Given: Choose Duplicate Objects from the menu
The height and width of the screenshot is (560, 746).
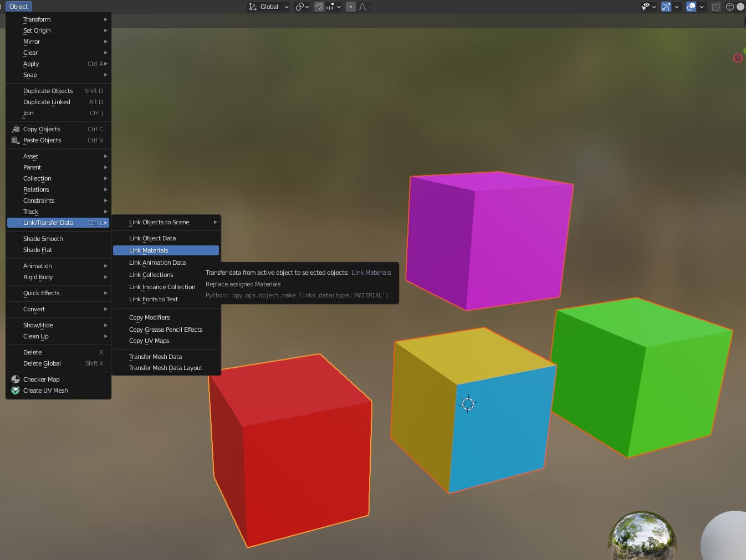Looking at the screenshot, I should pos(58,91).
